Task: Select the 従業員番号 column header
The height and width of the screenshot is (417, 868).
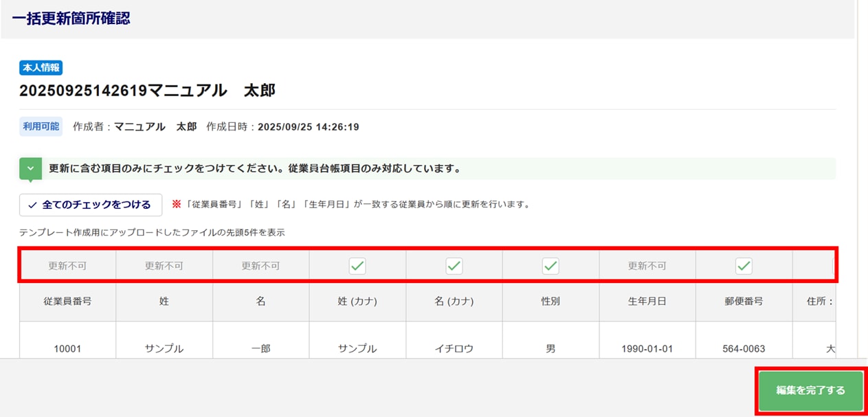Action: pos(67,302)
